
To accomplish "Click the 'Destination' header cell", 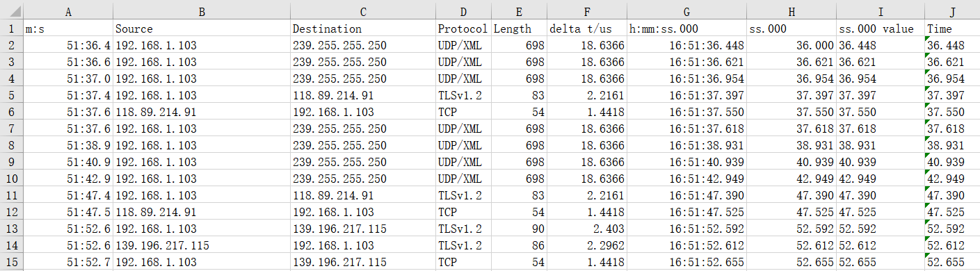I will [x=363, y=29].
